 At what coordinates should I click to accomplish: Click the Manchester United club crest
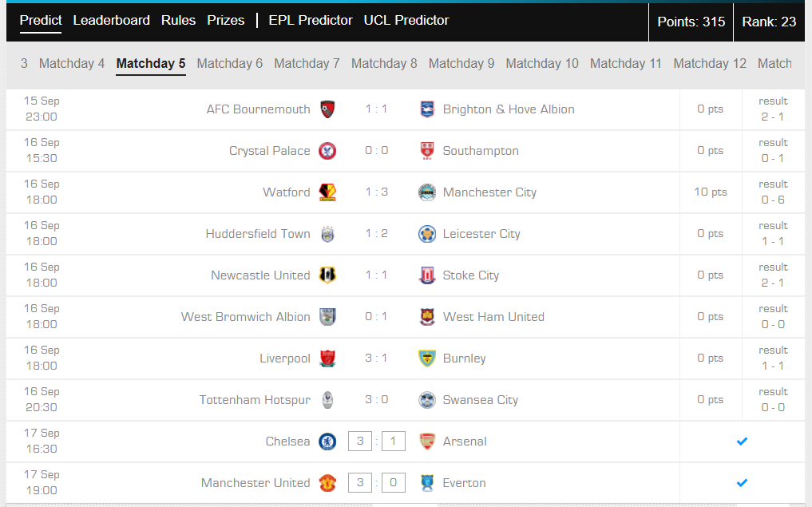pyautogui.click(x=327, y=483)
